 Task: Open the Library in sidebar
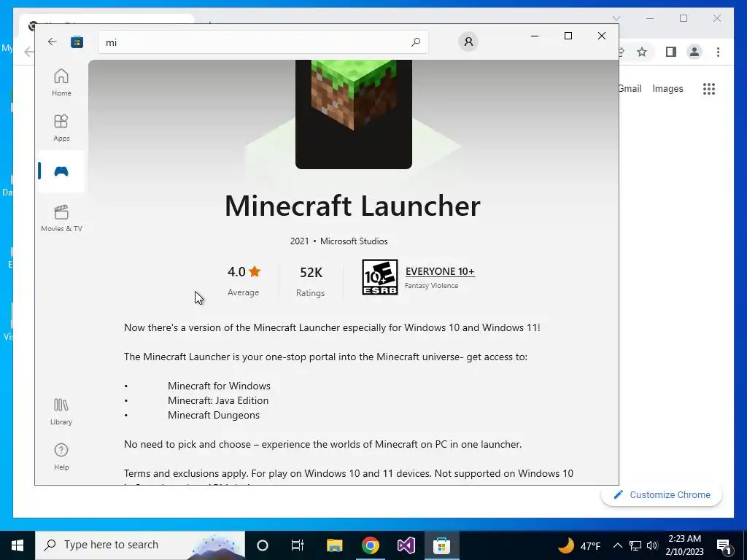click(x=61, y=411)
